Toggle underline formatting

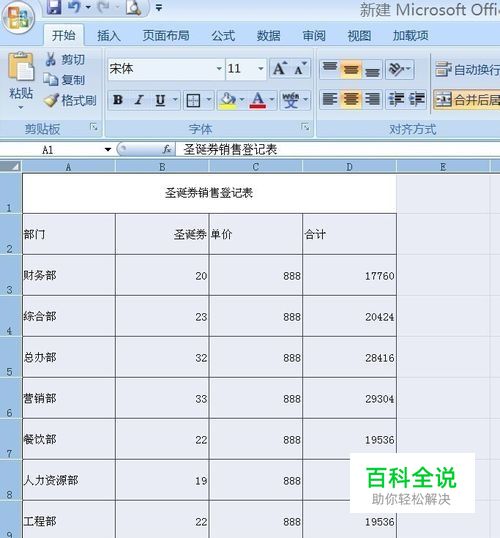[160, 100]
